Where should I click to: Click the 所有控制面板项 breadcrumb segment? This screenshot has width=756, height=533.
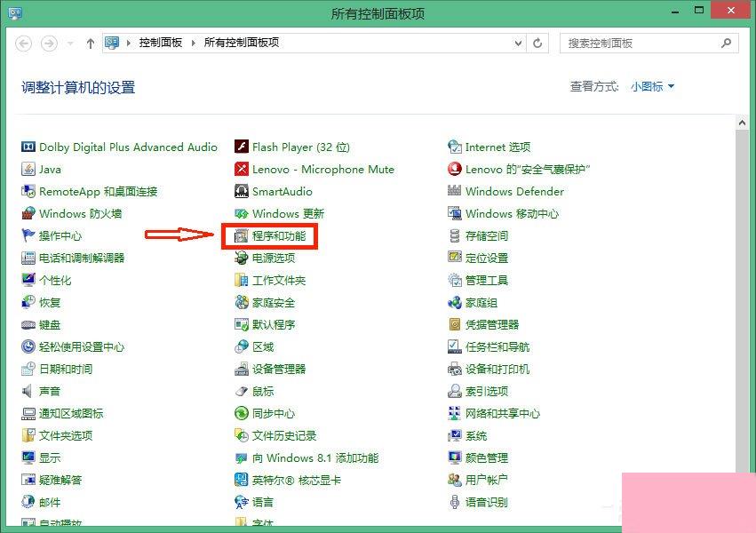241,43
